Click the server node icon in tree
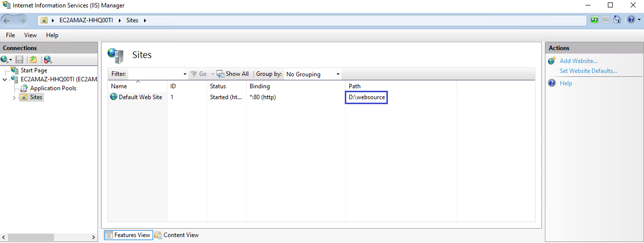The width and height of the screenshot is (644, 243). pyautogui.click(x=14, y=79)
